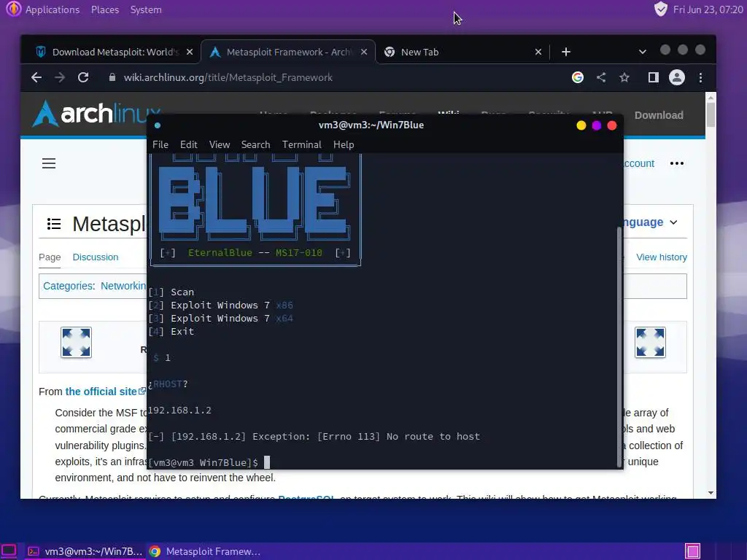Viewport: 747px width, 560px height.
Task: Open the terminal Search menu
Action: click(x=255, y=144)
